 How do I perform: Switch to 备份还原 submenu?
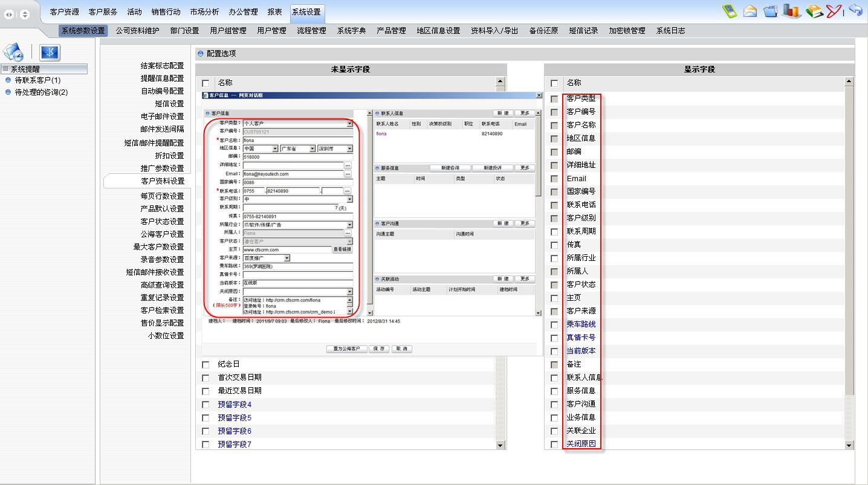543,31
